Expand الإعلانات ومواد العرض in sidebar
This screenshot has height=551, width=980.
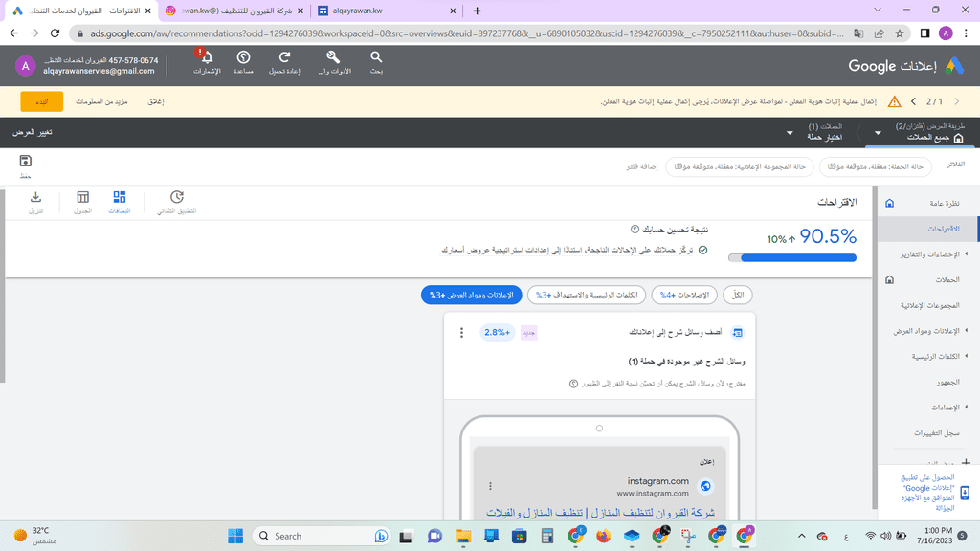[x=967, y=330]
